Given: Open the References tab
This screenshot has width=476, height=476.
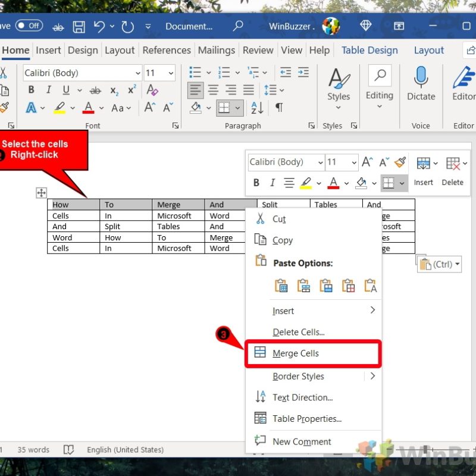Looking at the screenshot, I should point(167,50).
